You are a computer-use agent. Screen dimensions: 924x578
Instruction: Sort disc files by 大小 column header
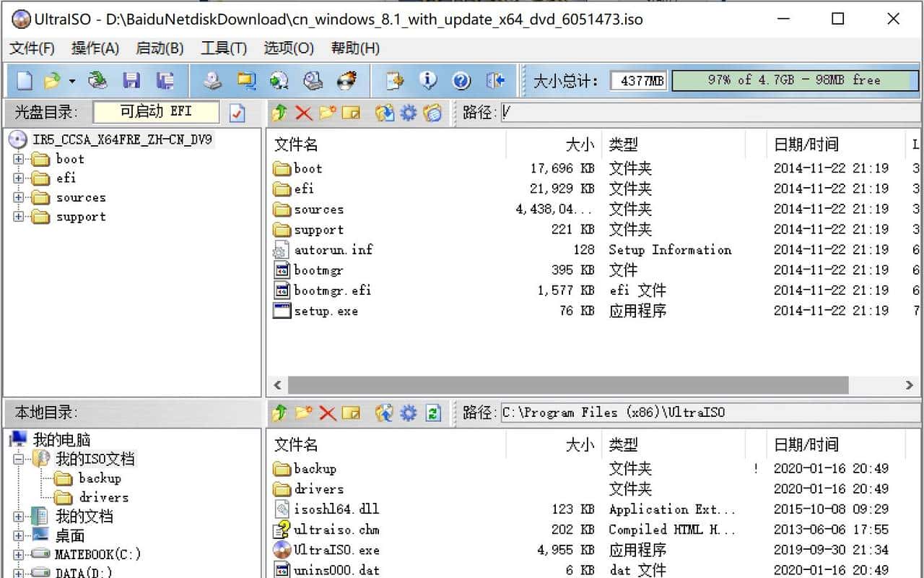(579, 144)
